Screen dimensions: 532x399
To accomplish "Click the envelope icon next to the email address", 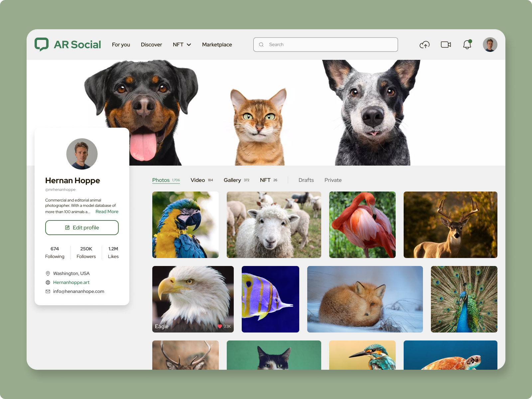I will click(x=48, y=291).
